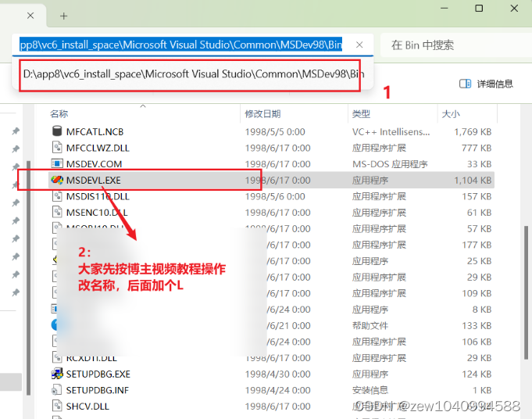The width and height of the screenshot is (532, 419).
Task: Click the SETUPDBG.EXE installer icon
Action: coord(57,374)
